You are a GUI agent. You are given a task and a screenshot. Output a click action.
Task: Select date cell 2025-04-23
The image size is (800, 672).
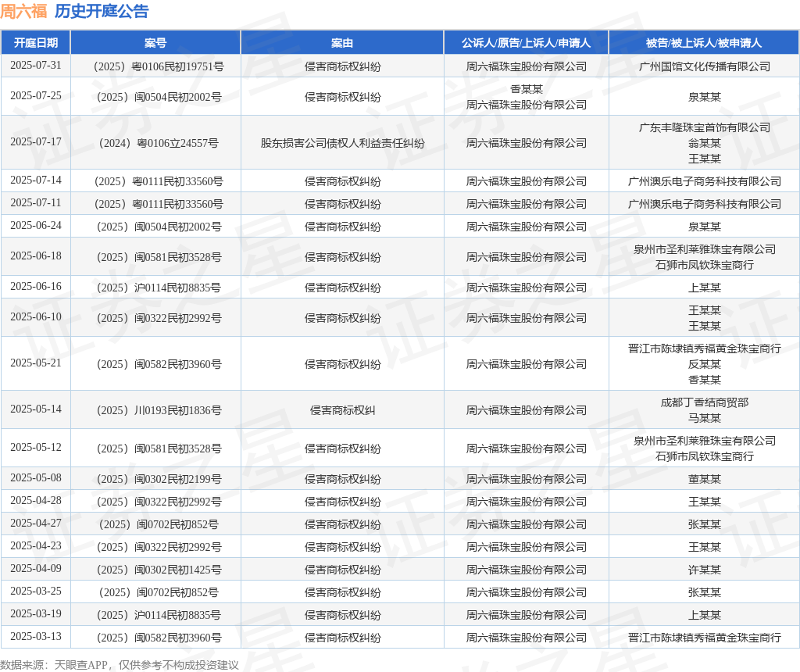point(36,546)
